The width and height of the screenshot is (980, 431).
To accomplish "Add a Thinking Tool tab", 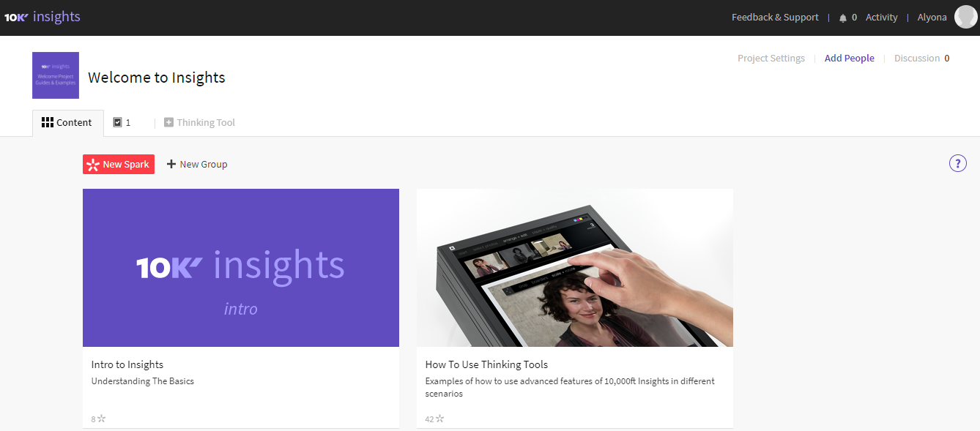I will (x=199, y=123).
